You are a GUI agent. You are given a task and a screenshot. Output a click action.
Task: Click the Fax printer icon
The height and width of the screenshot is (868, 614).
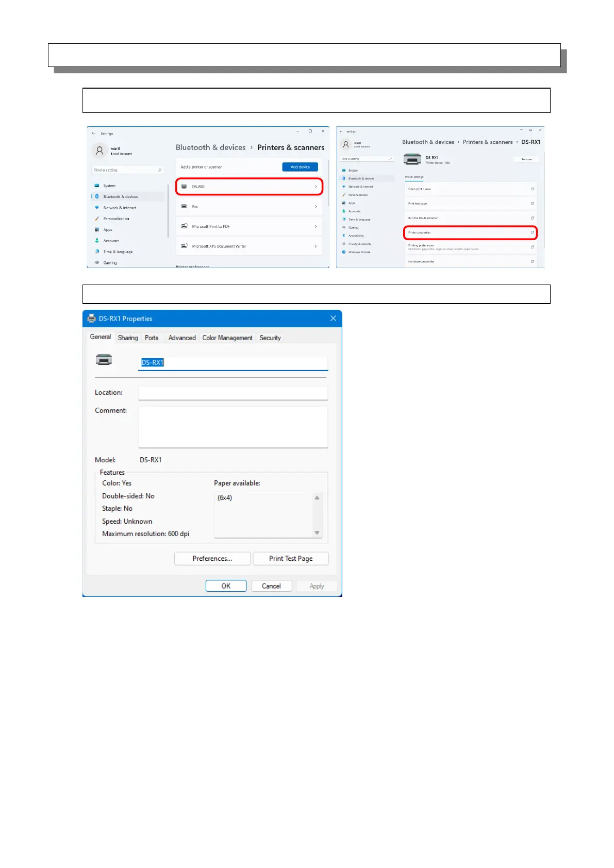(x=184, y=207)
